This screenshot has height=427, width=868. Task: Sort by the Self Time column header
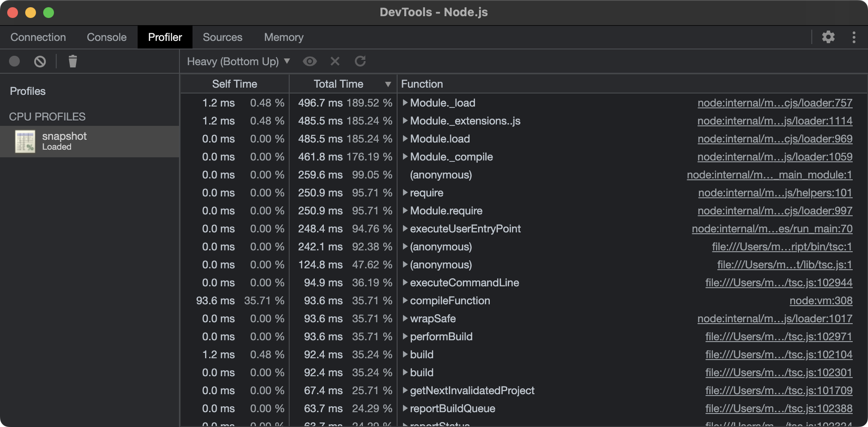tap(234, 84)
